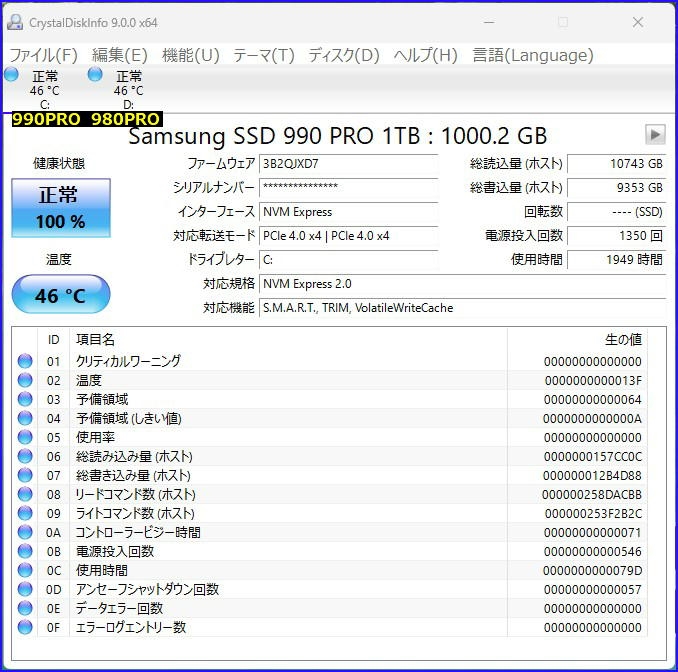Click the standard field NVM Express 2.0
Screen dimensions: 678x672
(463, 284)
